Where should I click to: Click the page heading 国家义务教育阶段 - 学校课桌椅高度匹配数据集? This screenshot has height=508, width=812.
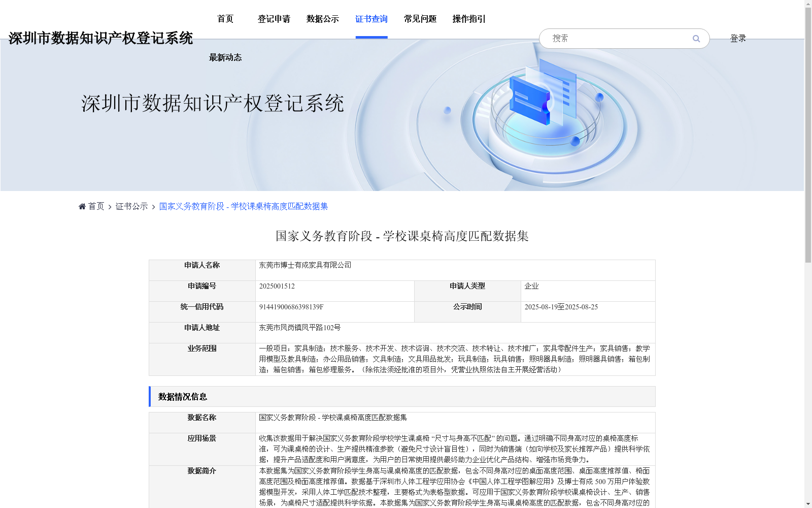pyautogui.click(x=402, y=236)
